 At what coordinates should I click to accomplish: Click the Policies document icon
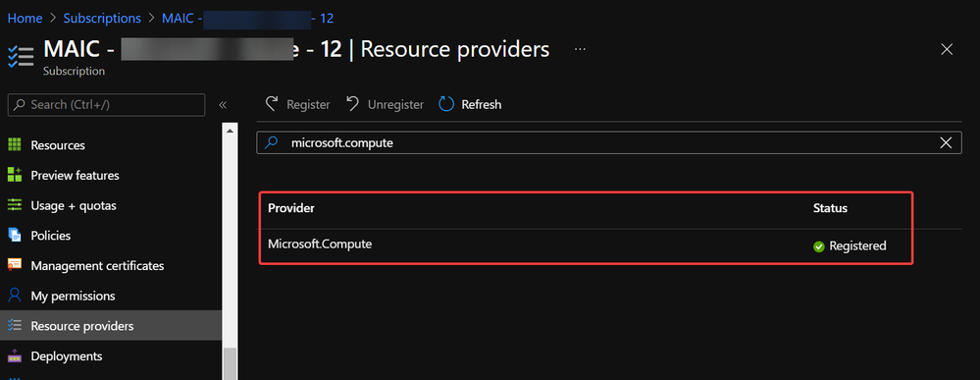(15, 235)
